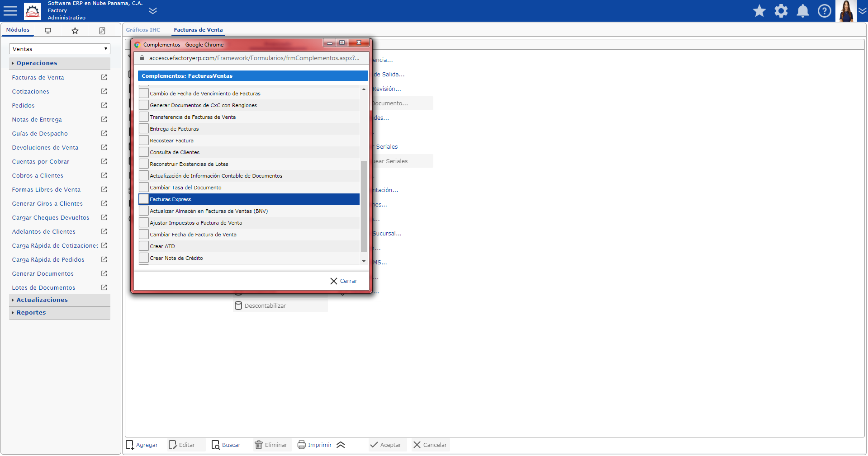The width and height of the screenshot is (868, 456).
Task: Expand the Actualizaciones section
Action: 42,300
